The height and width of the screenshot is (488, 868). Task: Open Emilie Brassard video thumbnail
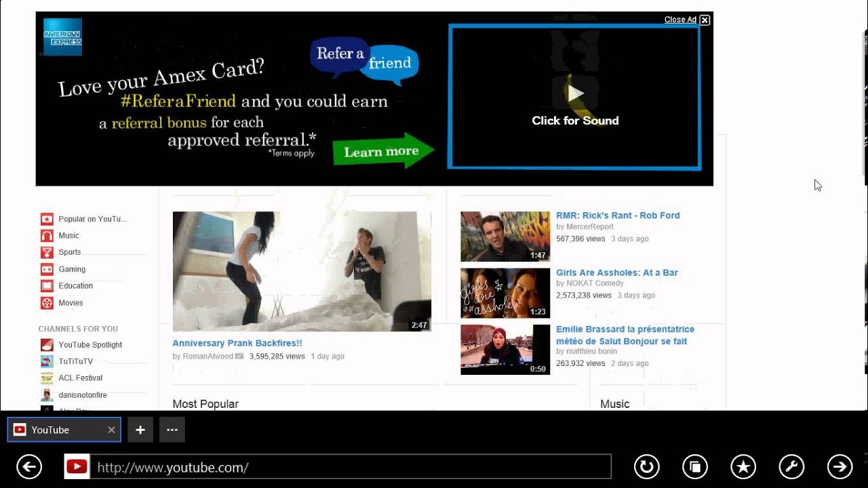[505, 350]
